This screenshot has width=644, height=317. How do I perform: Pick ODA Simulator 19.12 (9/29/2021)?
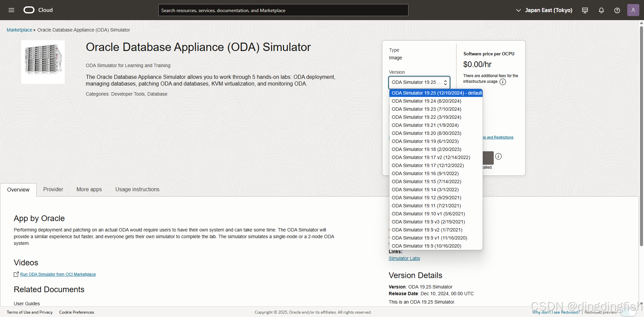436,198
